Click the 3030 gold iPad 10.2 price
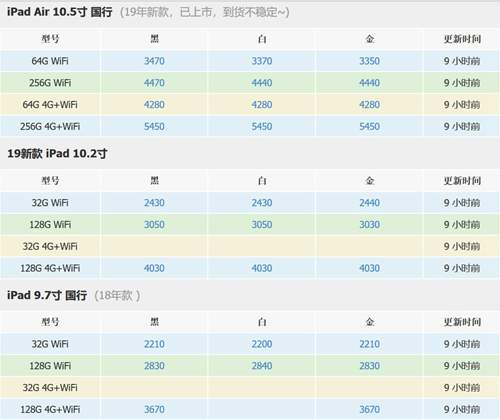The height and width of the screenshot is (420, 500). 369,224
